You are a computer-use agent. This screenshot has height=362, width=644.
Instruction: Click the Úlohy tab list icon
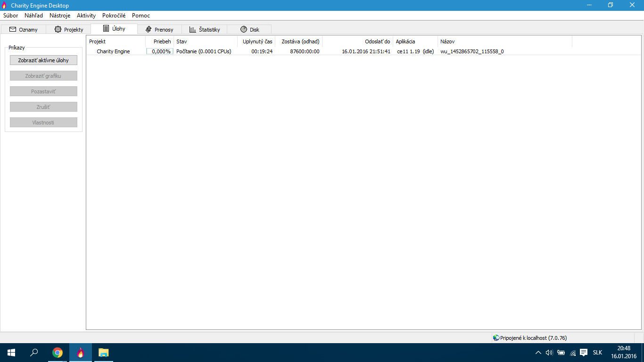106,28
